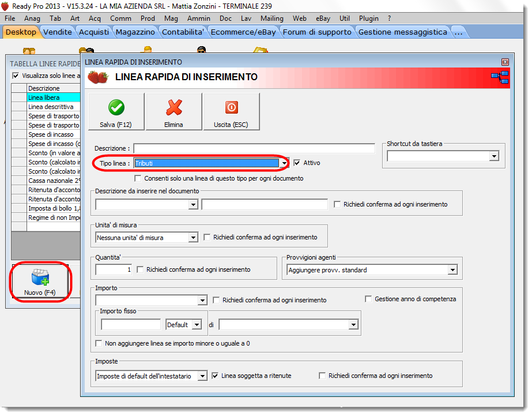Click the red X Elimina button
The height and width of the screenshot is (416, 532).
point(173,111)
